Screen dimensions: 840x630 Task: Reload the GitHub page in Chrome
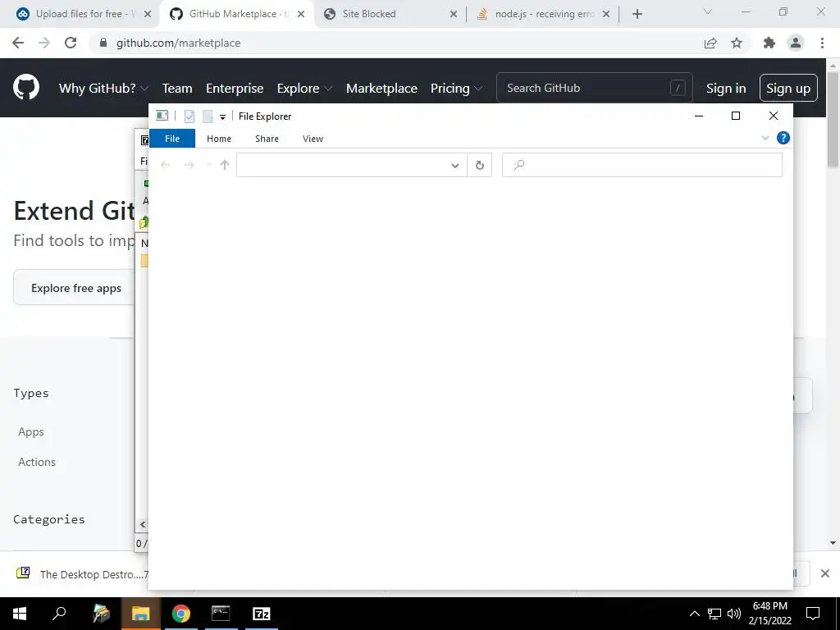(71, 43)
